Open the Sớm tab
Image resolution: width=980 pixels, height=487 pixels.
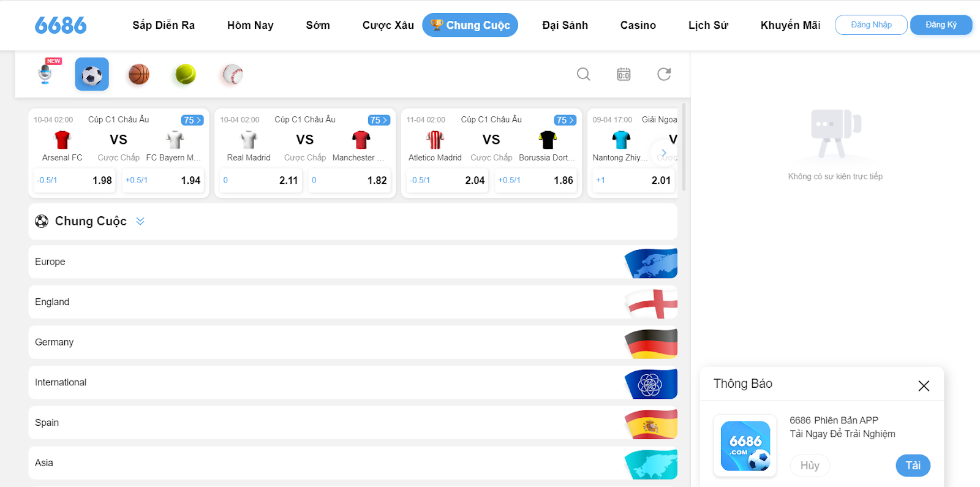[x=318, y=25]
